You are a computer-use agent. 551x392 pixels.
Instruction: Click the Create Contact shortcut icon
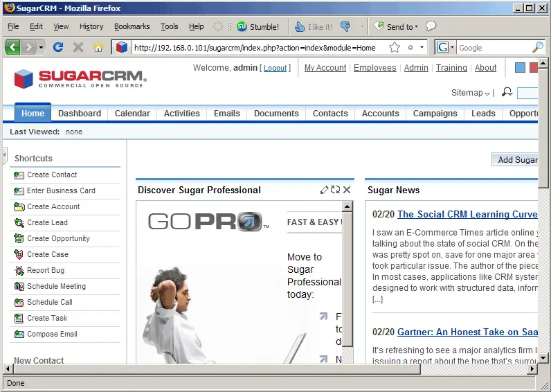pos(19,175)
